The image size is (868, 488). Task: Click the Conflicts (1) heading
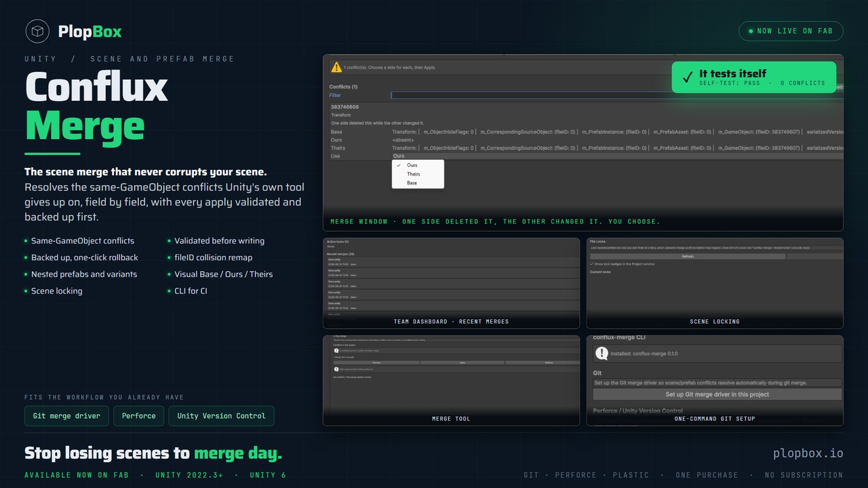[x=343, y=87]
